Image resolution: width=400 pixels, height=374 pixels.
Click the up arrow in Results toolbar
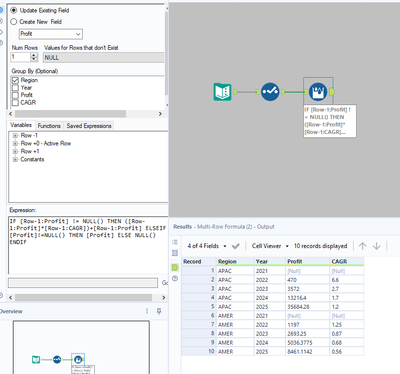(362, 246)
